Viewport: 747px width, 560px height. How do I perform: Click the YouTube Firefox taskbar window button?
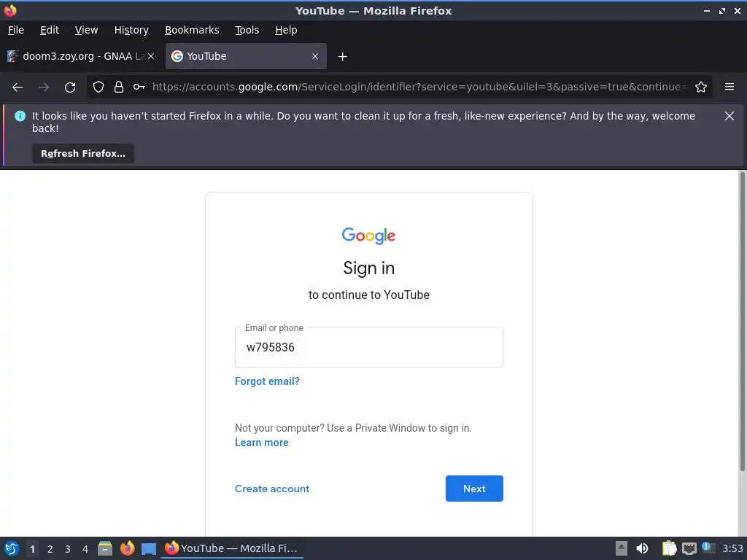point(232,548)
